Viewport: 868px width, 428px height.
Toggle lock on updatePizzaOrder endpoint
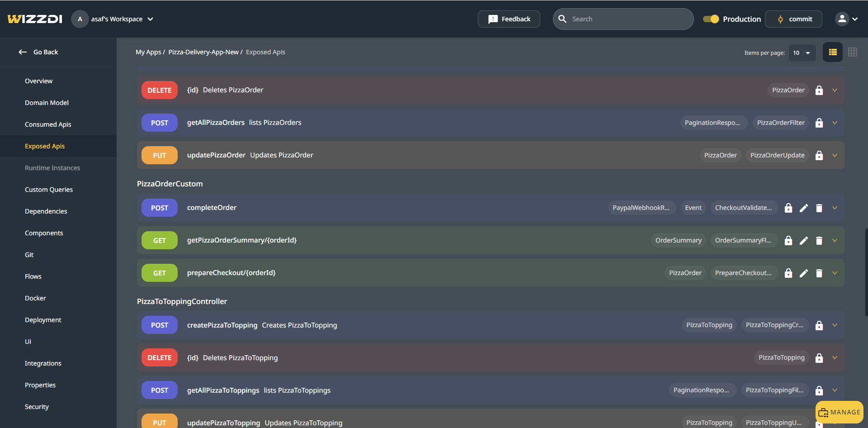point(819,156)
